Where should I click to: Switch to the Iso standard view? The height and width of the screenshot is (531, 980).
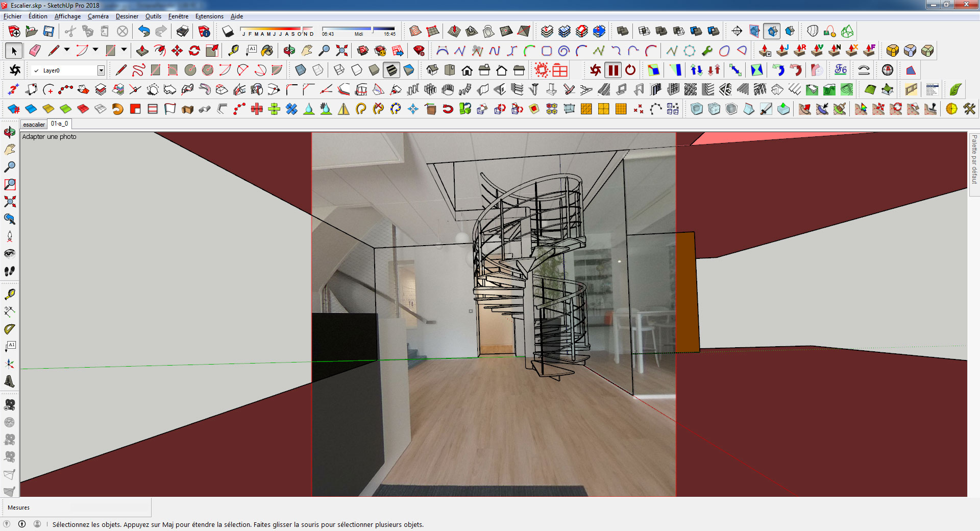point(432,70)
